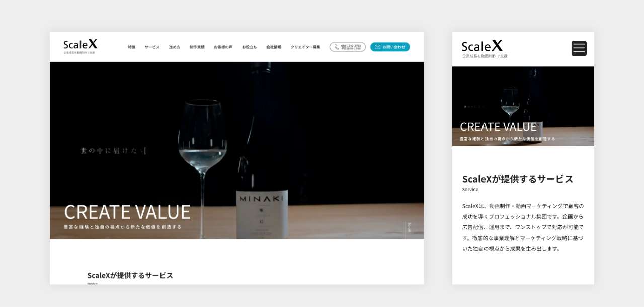This screenshot has height=307, width=644.
Task: Click the phone icon in header
Action: [337, 47]
